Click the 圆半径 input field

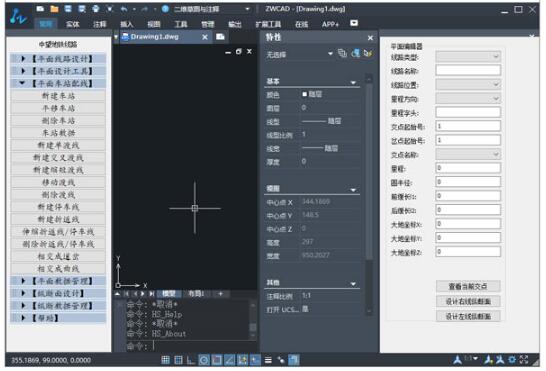(x=468, y=182)
